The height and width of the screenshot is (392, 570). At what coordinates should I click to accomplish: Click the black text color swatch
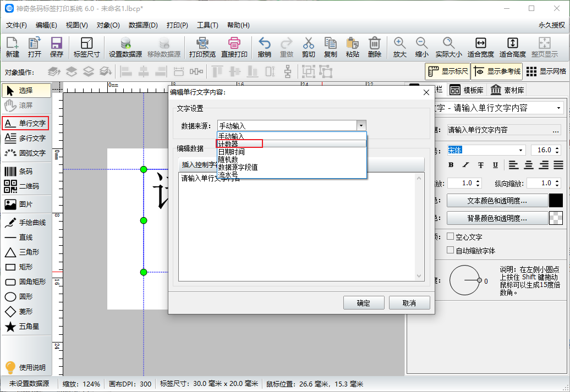[556, 201]
